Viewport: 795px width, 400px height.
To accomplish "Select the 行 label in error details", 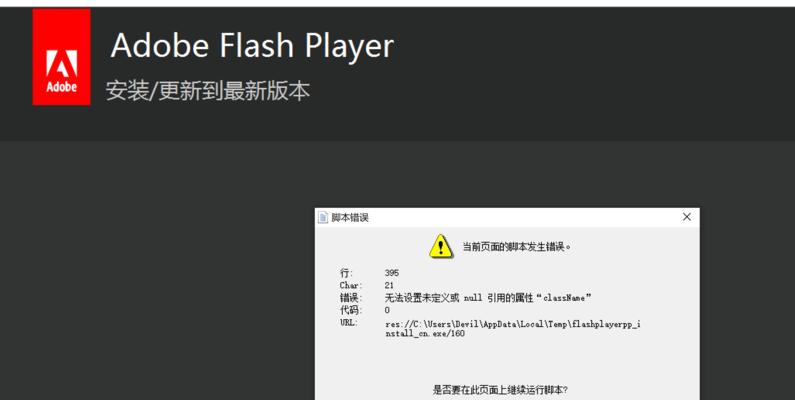I will [346, 273].
